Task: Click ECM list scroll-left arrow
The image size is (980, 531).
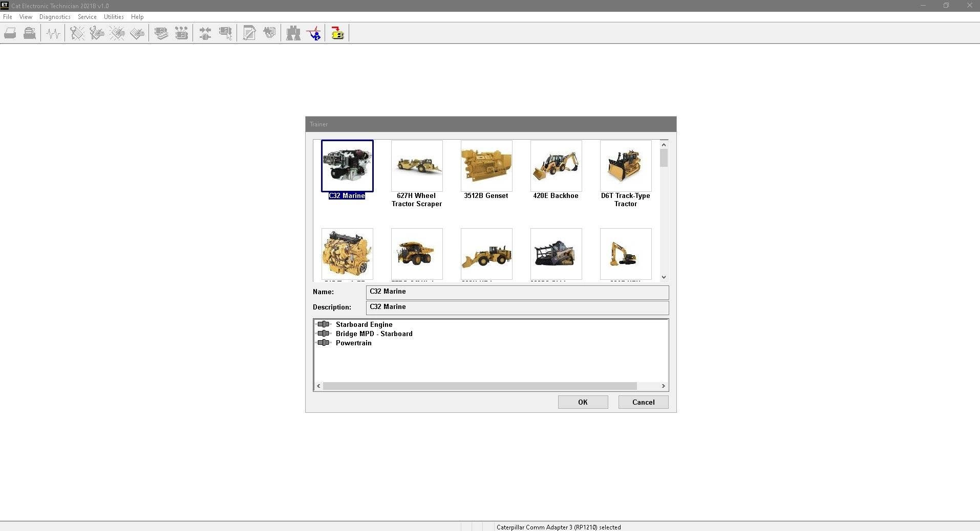Action: point(318,386)
